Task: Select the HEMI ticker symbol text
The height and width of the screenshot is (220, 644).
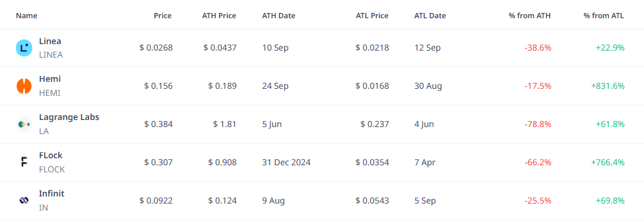Action: click(x=50, y=94)
